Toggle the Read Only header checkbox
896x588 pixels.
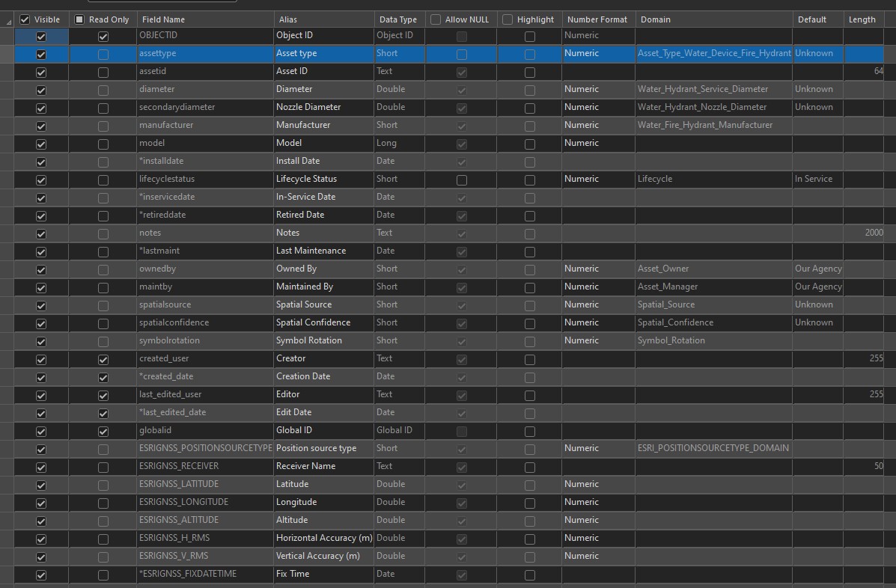[x=79, y=19]
